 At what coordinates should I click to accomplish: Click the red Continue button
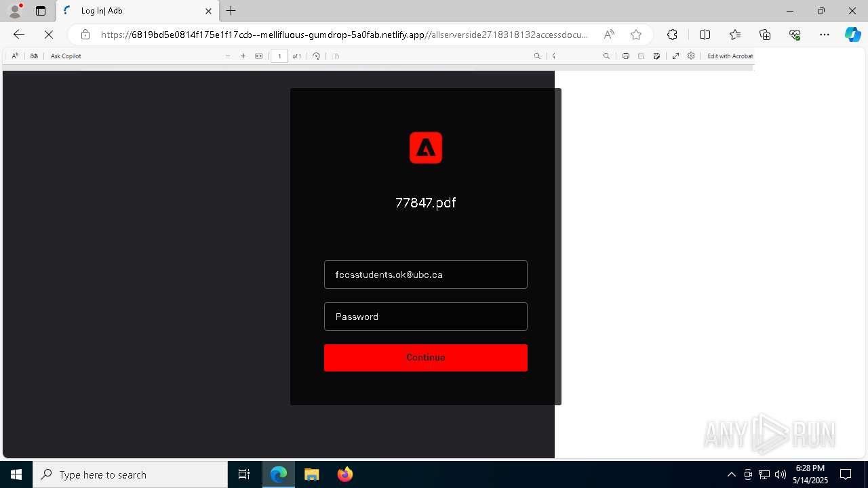(x=426, y=358)
